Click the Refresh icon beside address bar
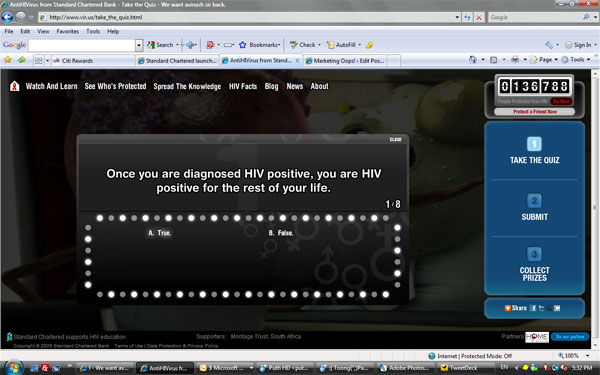 pos(467,17)
